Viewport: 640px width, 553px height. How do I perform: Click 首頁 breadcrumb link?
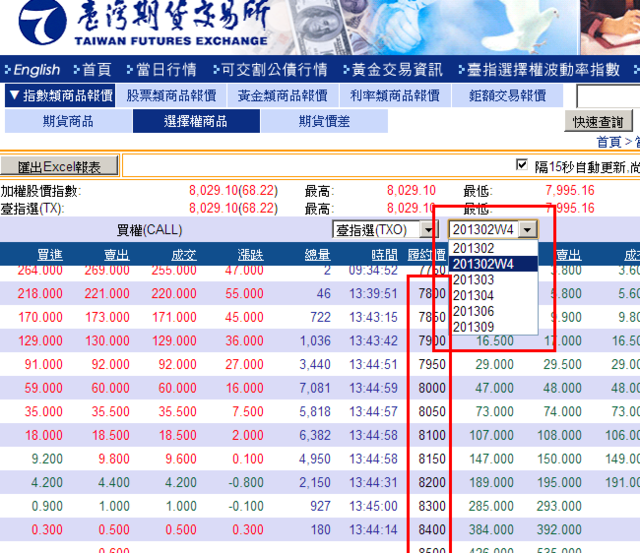point(609,142)
